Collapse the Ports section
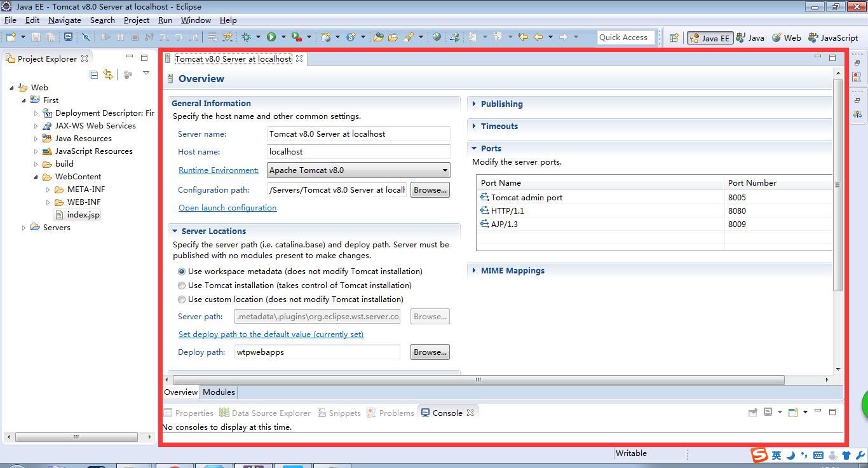 (x=474, y=148)
